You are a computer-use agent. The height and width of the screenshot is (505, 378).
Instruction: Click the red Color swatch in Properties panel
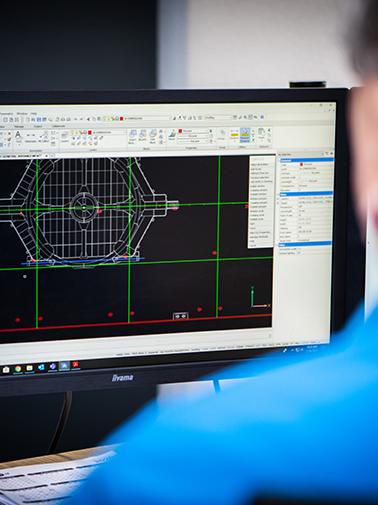click(x=301, y=164)
